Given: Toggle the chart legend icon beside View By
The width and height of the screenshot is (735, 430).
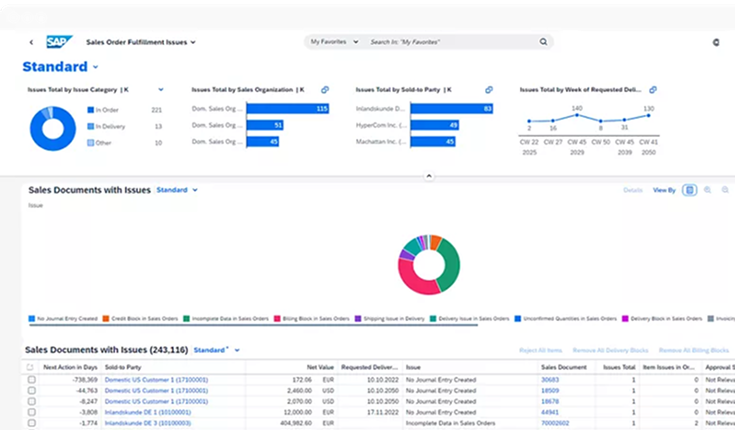Looking at the screenshot, I should (x=690, y=189).
